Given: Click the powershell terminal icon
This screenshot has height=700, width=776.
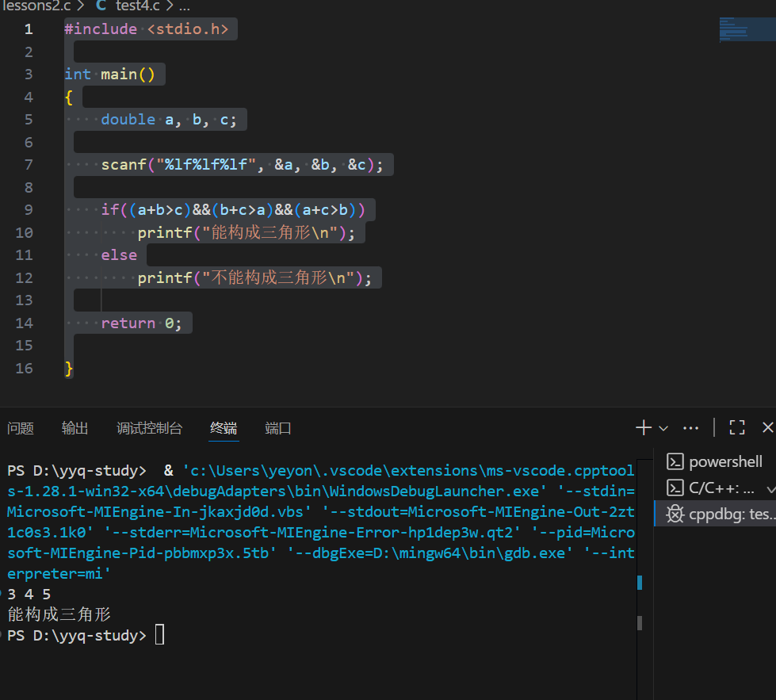Looking at the screenshot, I should [x=675, y=461].
